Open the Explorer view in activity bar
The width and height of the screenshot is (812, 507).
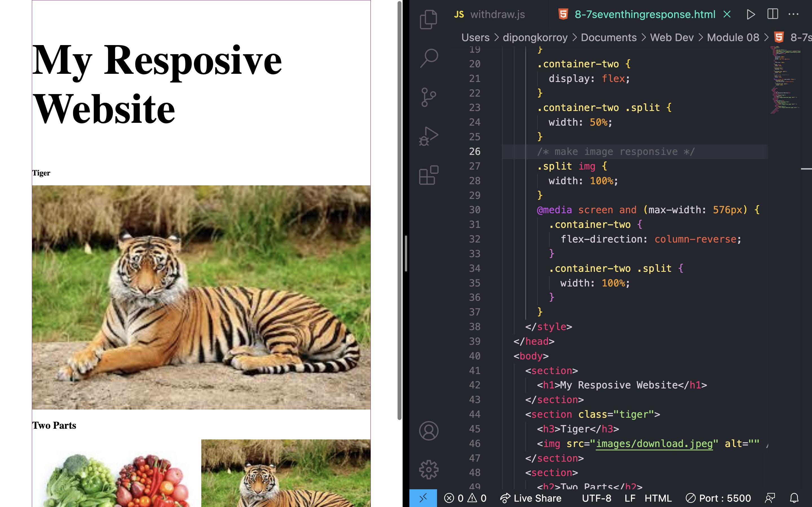[x=429, y=19]
